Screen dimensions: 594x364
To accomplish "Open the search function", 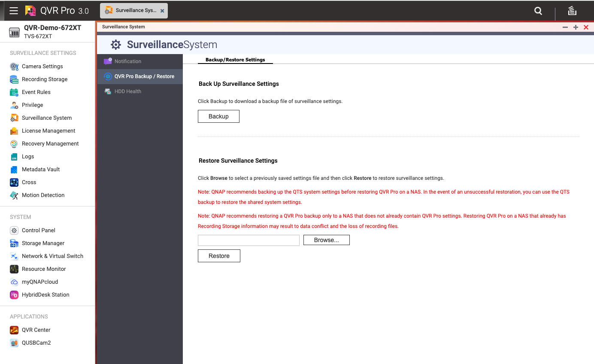I will coord(538,10).
